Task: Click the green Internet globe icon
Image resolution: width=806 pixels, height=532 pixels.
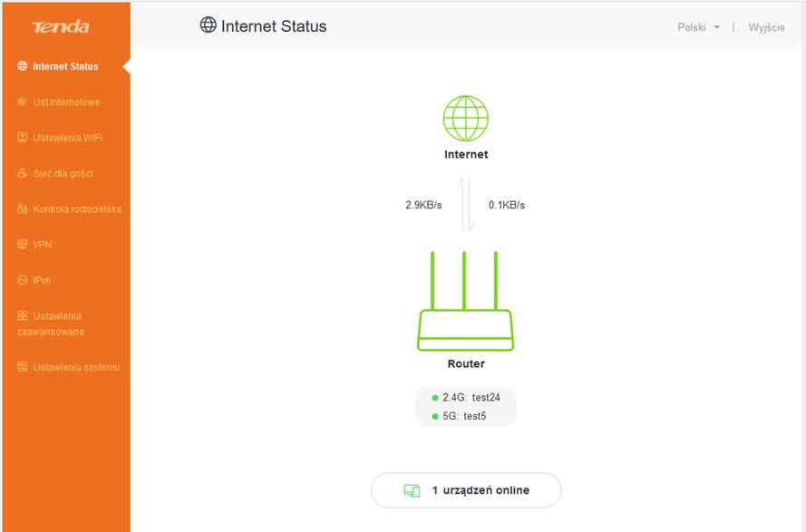Action: [x=466, y=118]
